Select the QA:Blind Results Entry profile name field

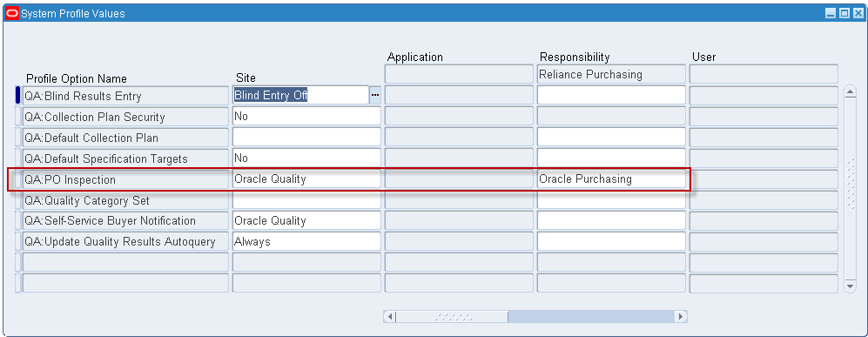(x=125, y=96)
